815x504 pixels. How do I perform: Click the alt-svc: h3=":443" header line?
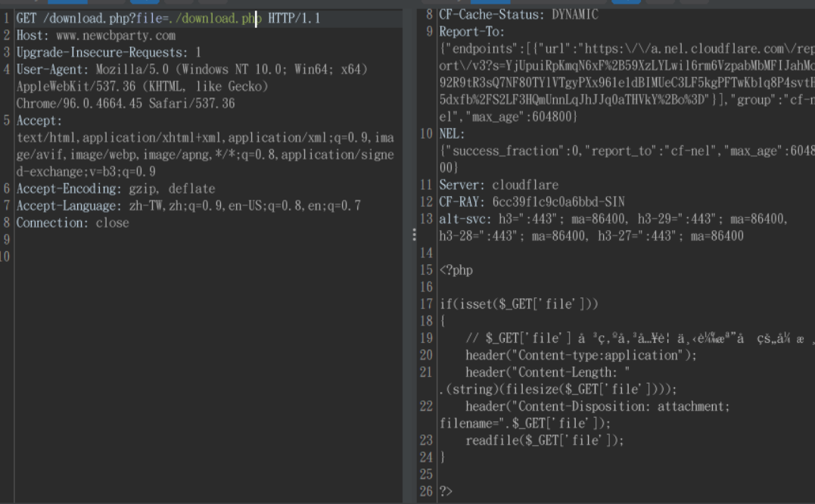pyautogui.click(x=613, y=219)
